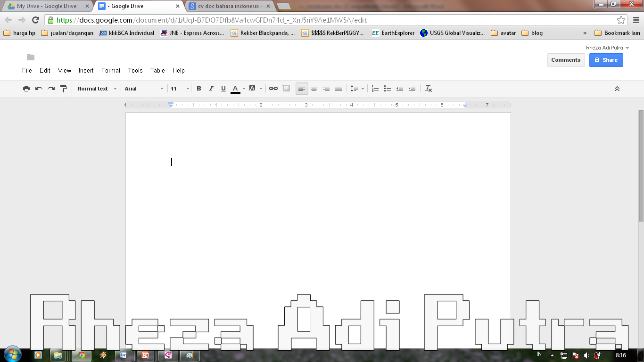Click the Clear formatting icon
Image resolution: width=644 pixels, height=362 pixels.
point(429,89)
